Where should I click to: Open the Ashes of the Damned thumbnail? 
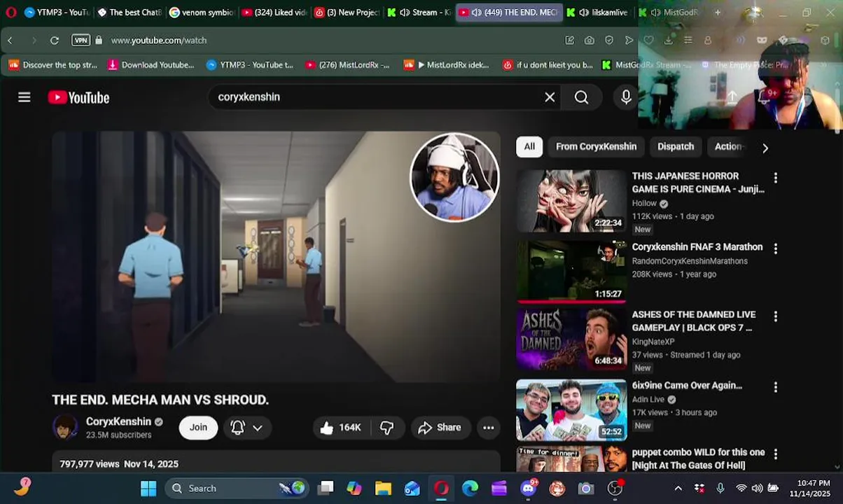pos(571,339)
